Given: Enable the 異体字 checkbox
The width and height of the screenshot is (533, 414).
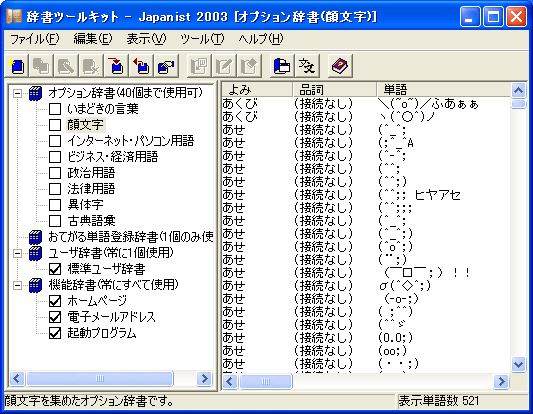Looking at the screenshot, I should coord(55,205).
